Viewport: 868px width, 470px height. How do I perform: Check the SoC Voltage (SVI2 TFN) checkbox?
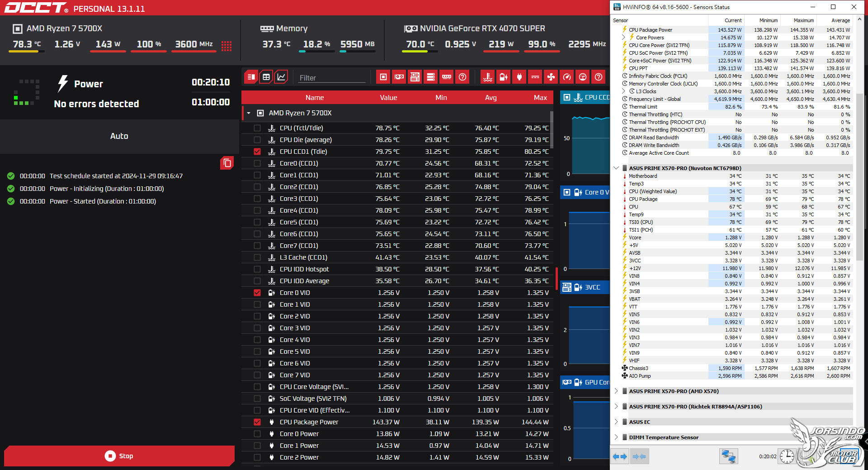coord(257,399)
